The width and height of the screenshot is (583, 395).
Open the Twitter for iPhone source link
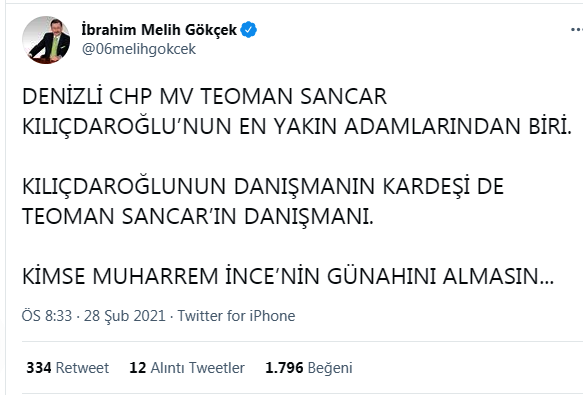[x=236, y=316]
